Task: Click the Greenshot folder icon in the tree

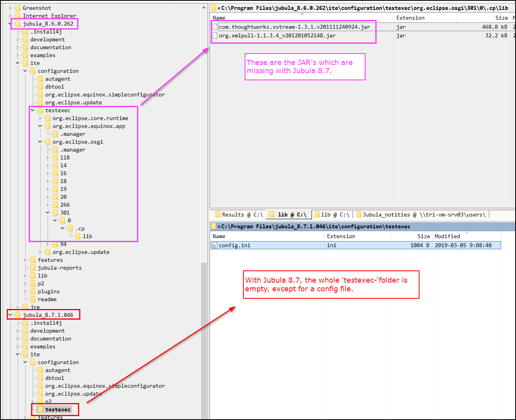Action: (x=18, y=8)
